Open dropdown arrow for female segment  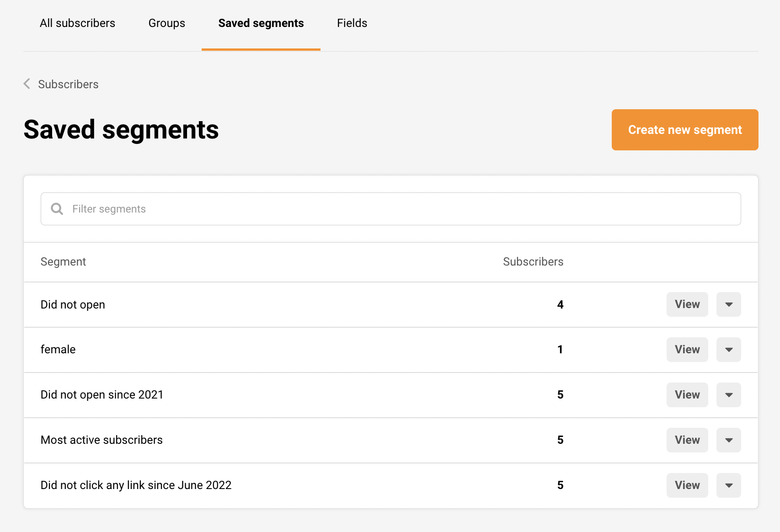pyautogui.click(x=728, y=350)
